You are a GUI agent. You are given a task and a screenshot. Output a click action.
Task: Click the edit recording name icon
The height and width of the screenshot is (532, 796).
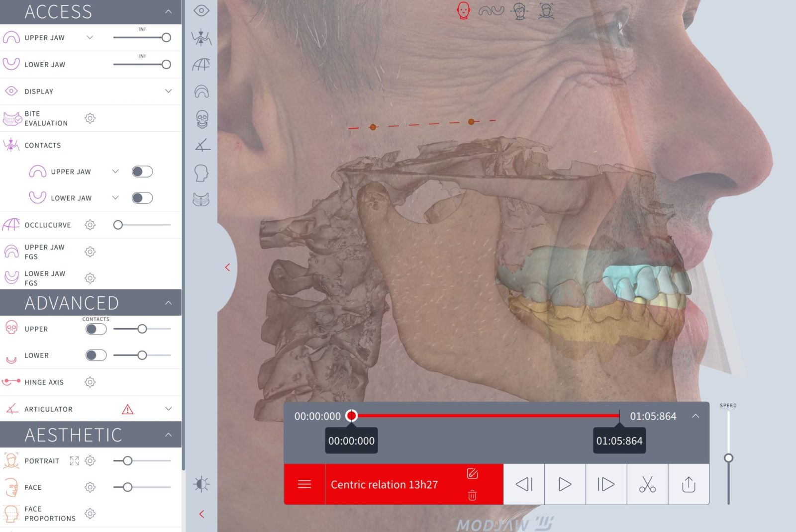point(472,473)
